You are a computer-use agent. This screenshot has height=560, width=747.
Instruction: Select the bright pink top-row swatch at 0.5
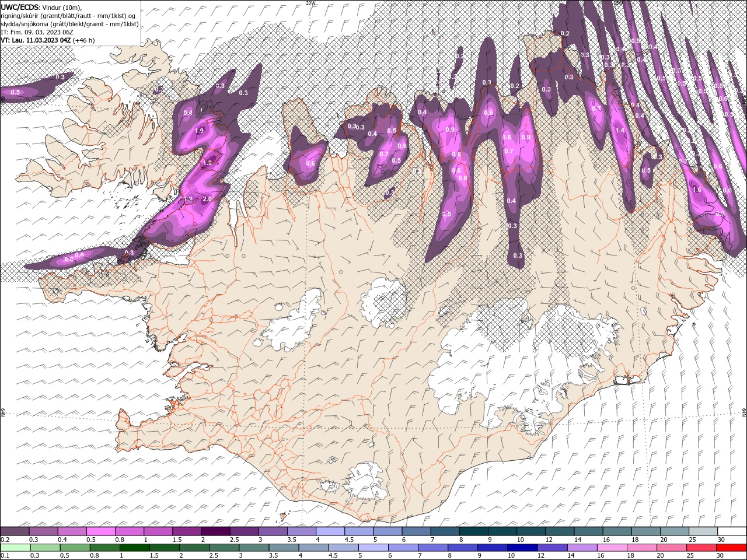[x=100, y=531]
